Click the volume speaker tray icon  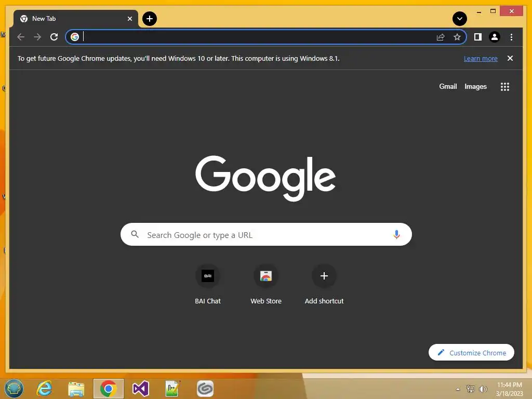[x=483, y=389]
